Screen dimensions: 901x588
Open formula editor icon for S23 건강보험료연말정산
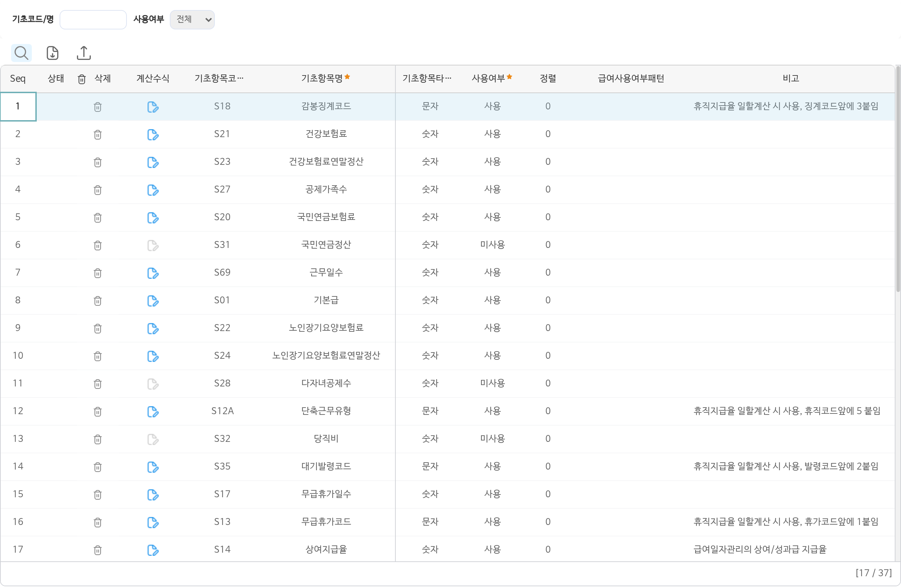click(x=153, y=162)
